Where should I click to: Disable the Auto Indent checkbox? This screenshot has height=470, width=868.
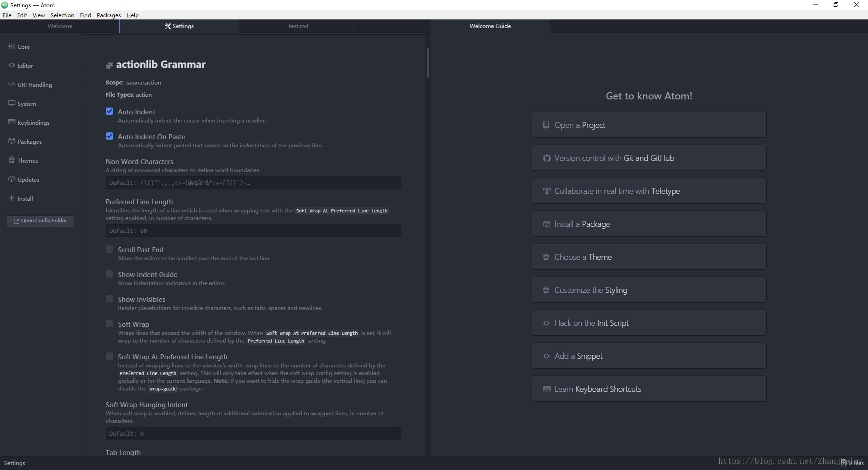point(109,111)
